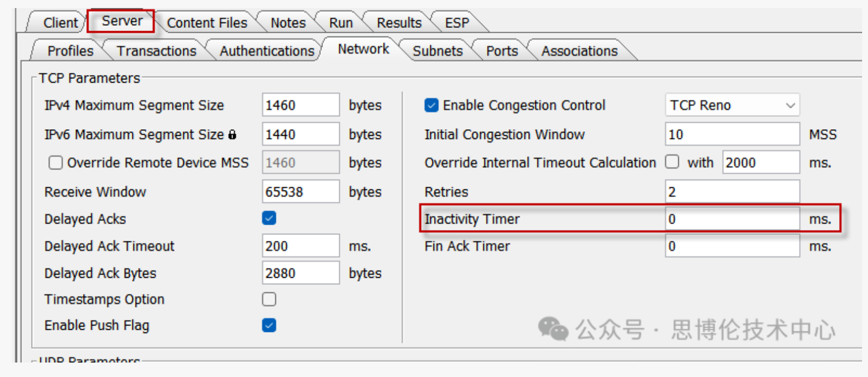868x377 pixels.
Task: Click the Receive Window value field
Action: [x=300, y=191]
